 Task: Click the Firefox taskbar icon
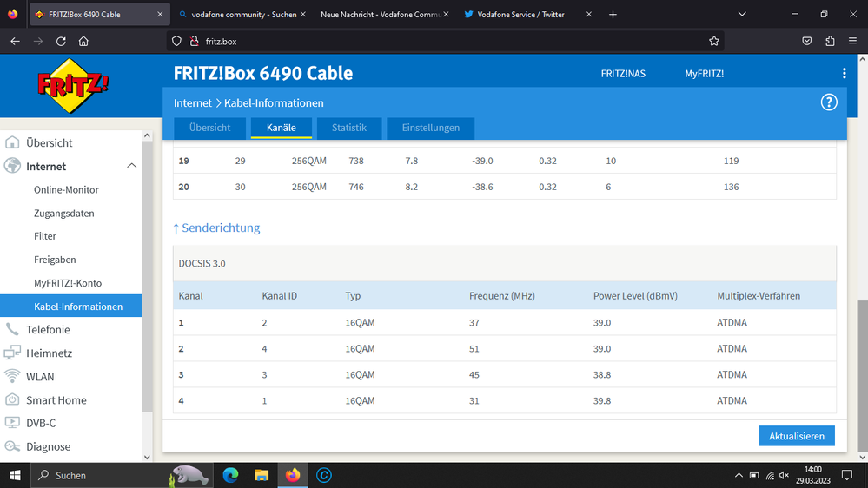tap(293, 475)
